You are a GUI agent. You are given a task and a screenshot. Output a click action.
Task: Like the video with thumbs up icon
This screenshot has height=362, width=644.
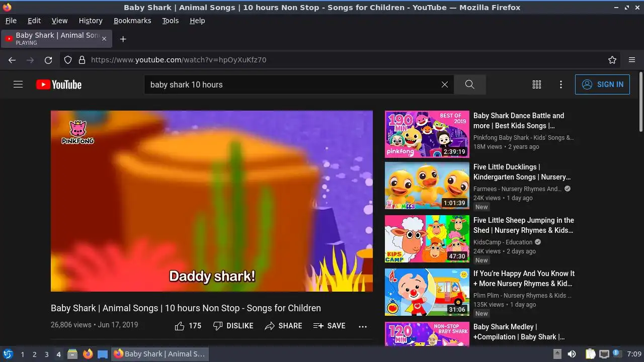[x=180, y=326]
